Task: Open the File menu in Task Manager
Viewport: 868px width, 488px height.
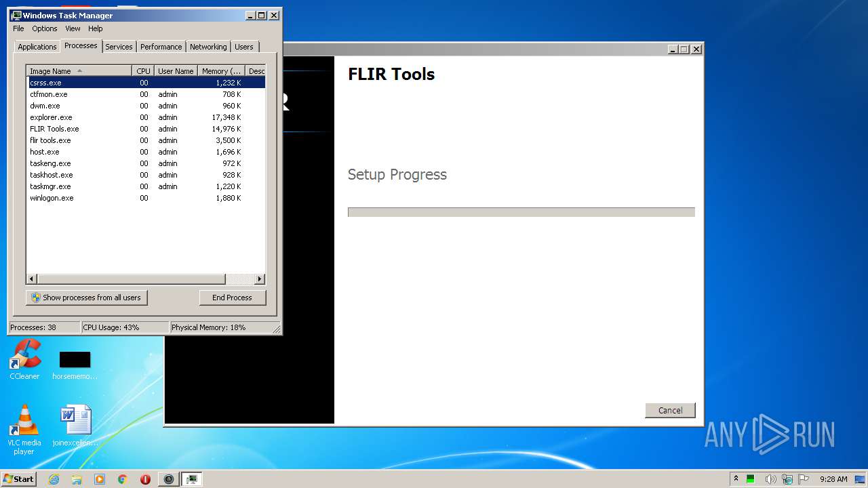Action: (x=18, y=28)
